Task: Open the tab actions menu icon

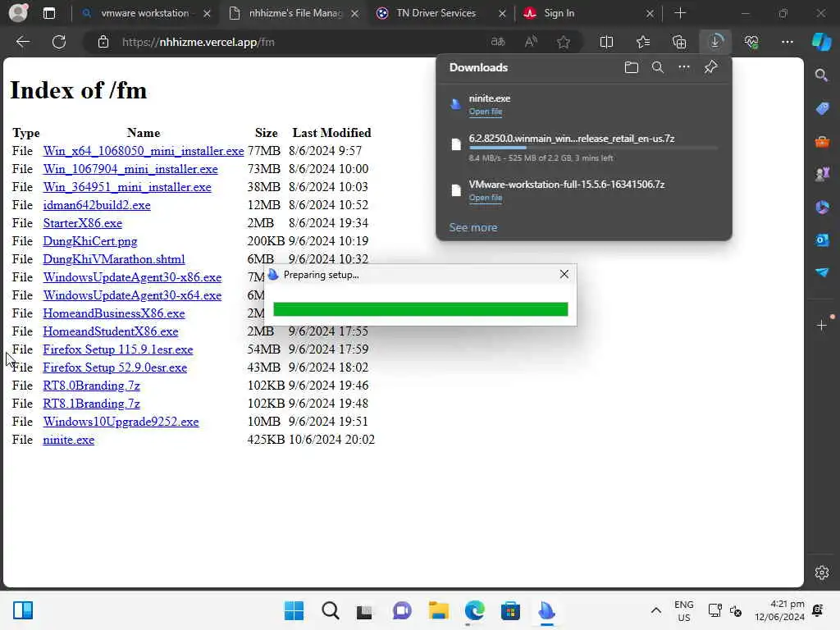Action: 48,13
